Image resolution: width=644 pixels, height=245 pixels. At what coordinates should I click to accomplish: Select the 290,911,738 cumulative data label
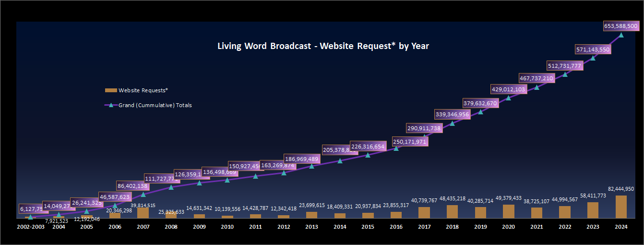(424, 128)
